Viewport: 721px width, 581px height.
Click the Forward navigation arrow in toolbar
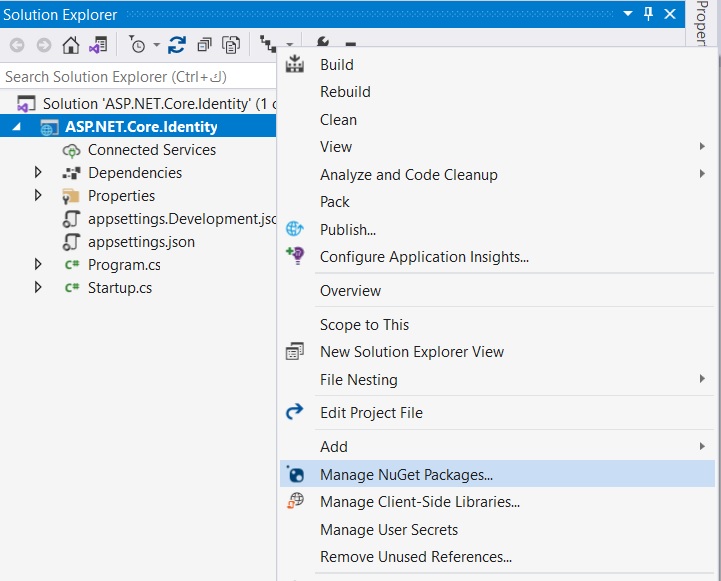(44, 45)
